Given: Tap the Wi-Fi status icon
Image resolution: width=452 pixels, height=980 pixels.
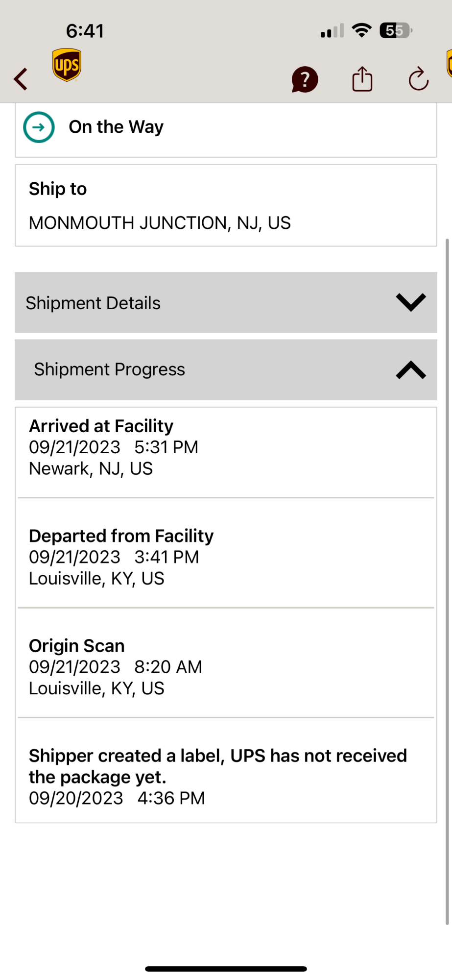Looking at the screenshot, I should (361, 30).
